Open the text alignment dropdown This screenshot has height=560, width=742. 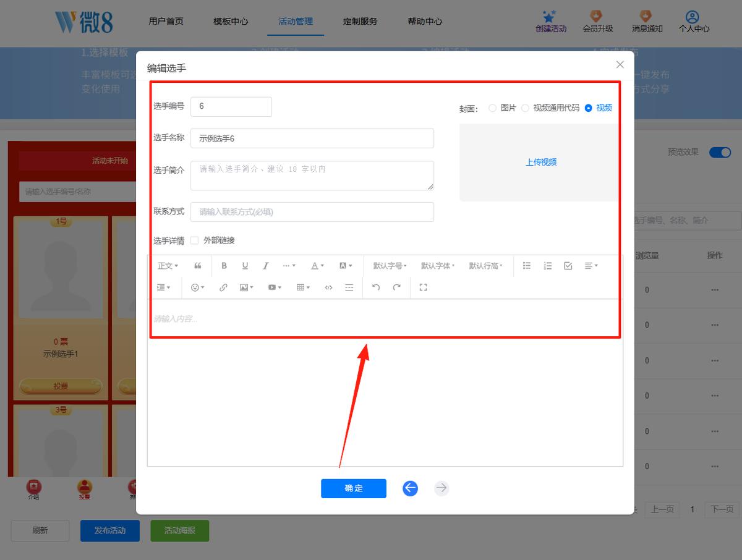(x=591, y=266)
